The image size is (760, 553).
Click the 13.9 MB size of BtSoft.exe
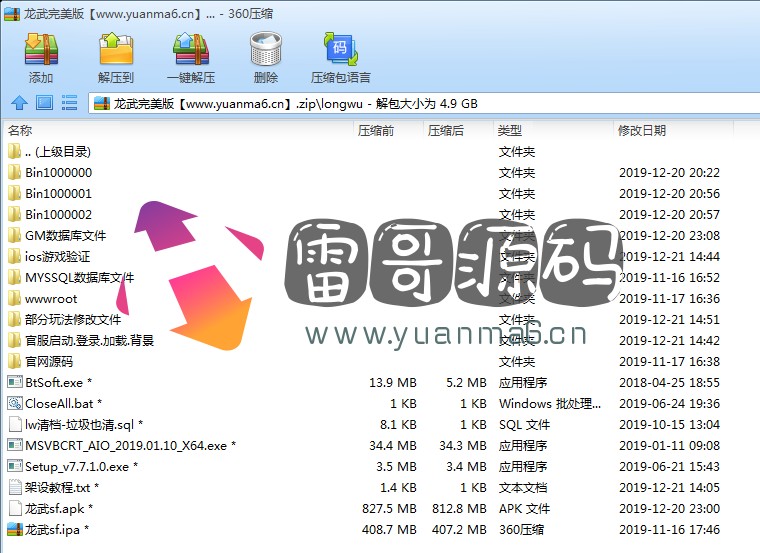393,383
